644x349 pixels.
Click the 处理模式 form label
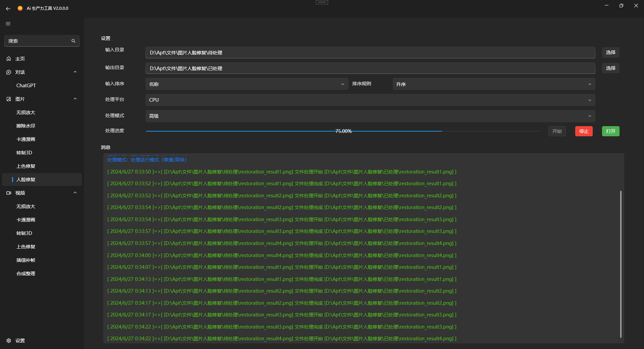[x=115, y=115]
